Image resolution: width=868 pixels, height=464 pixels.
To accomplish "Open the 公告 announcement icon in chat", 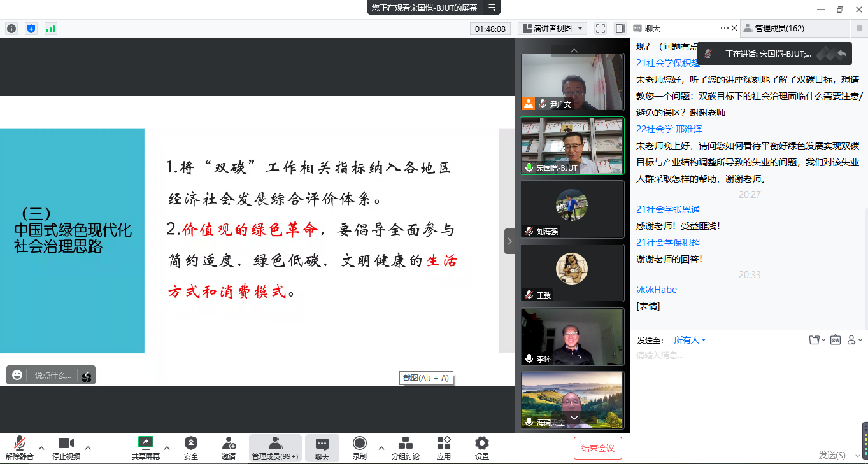I will coord(835,340).
